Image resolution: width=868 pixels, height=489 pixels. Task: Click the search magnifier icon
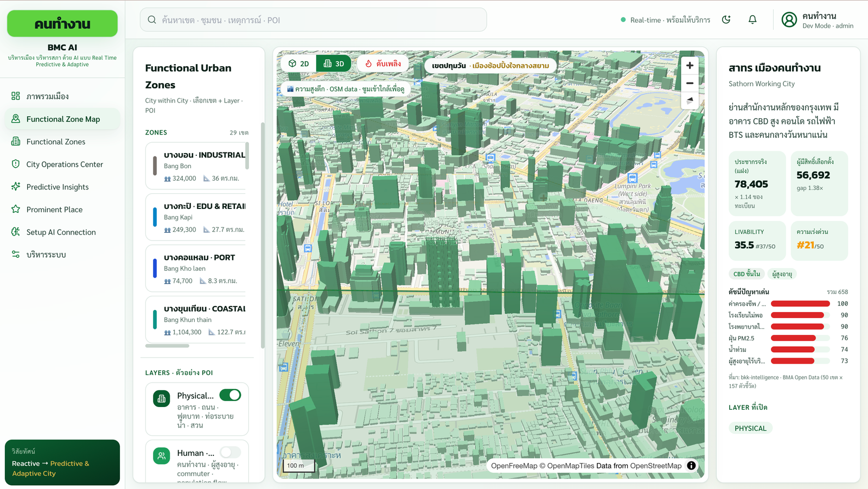tap(152, 20)
